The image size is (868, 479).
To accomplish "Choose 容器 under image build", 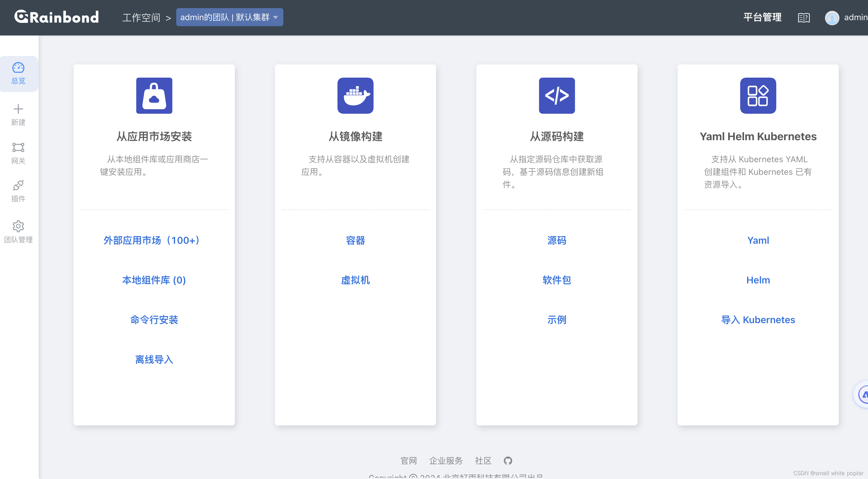I will pyautogui.click(x=355, y=240).
